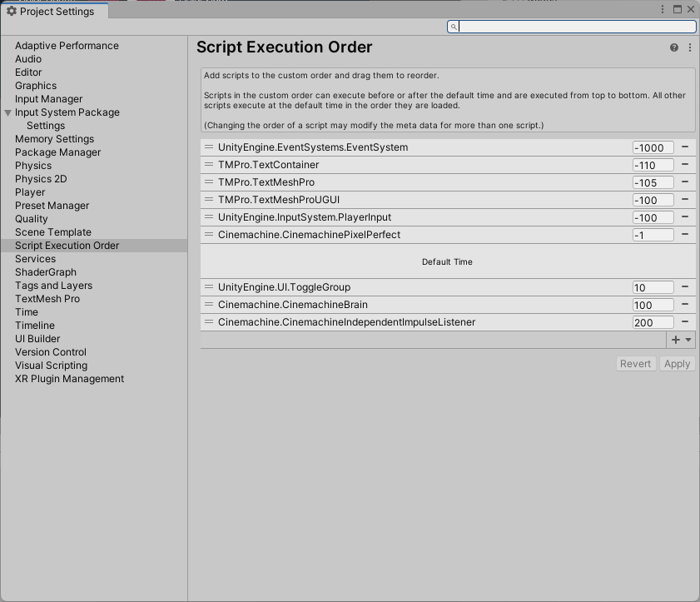The height and width of the screenshot is (602, 700).
Task: Focus the settings search field
Action: click(x=572, y=27)
